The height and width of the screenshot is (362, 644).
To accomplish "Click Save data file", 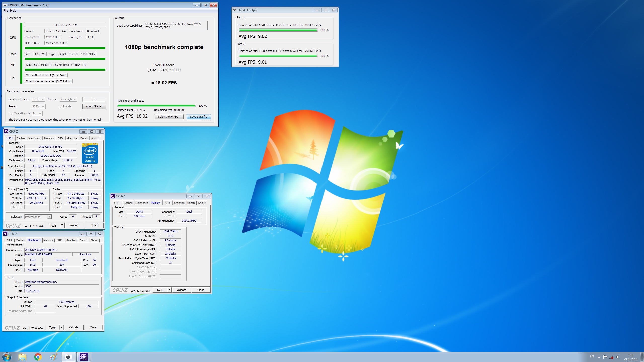I will click(x=199, y=117).
